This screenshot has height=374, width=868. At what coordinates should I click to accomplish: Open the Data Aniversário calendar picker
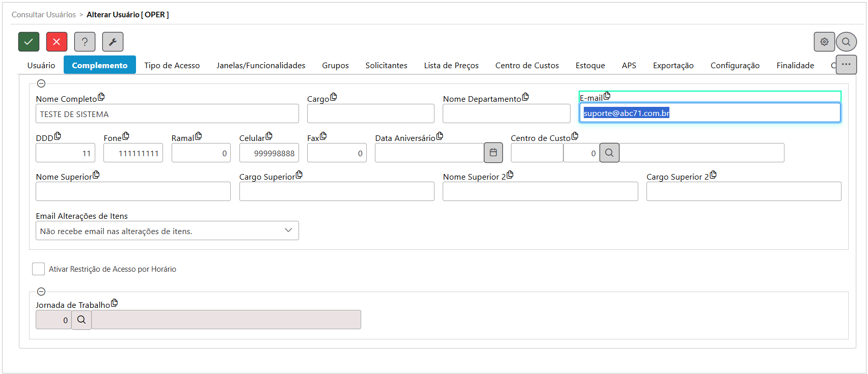(493, 153)
